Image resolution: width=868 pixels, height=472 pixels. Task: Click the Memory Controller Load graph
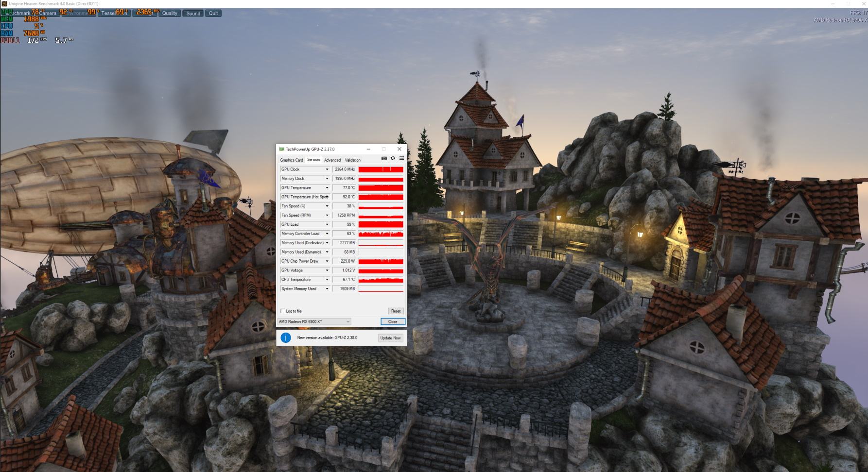pos(381,234)
